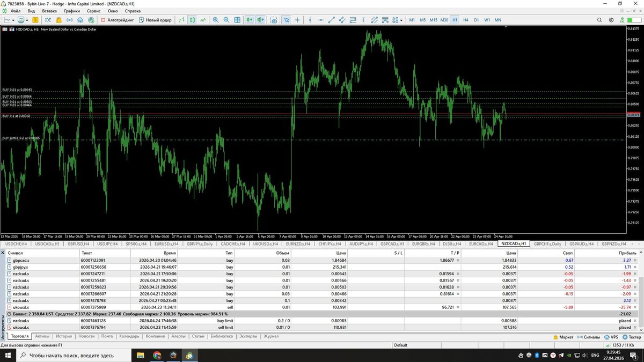This screenshot has width=644, height=362.
Task: Open the chart type dropdown in toolbar
Action: click(10, 20)
